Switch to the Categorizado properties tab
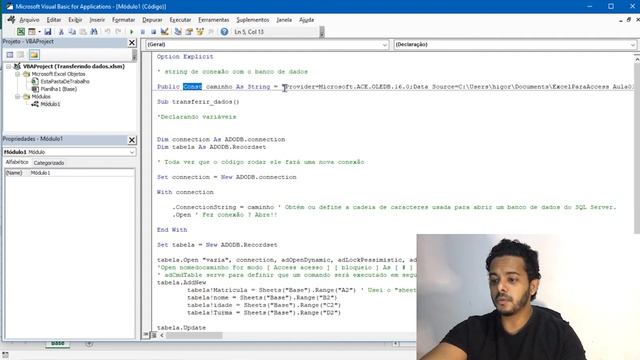 coord(49,163)
